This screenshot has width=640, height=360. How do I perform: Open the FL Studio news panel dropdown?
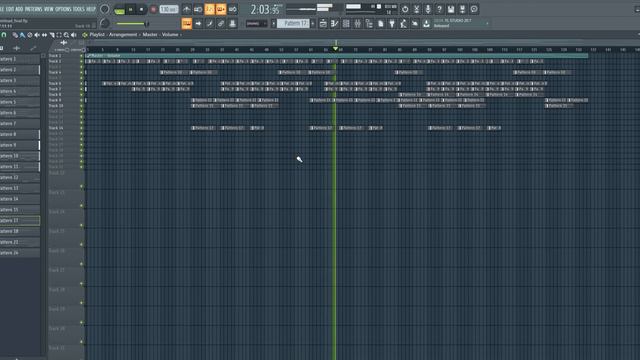pyautogui.click(x=487, y=23)
